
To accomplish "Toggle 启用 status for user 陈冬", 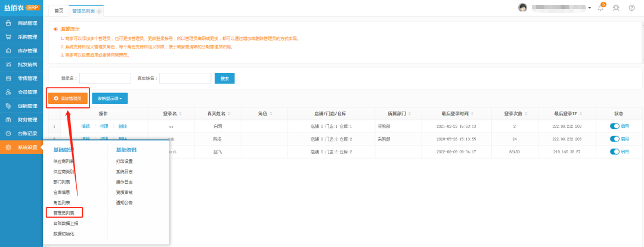I will coord(615,139).
